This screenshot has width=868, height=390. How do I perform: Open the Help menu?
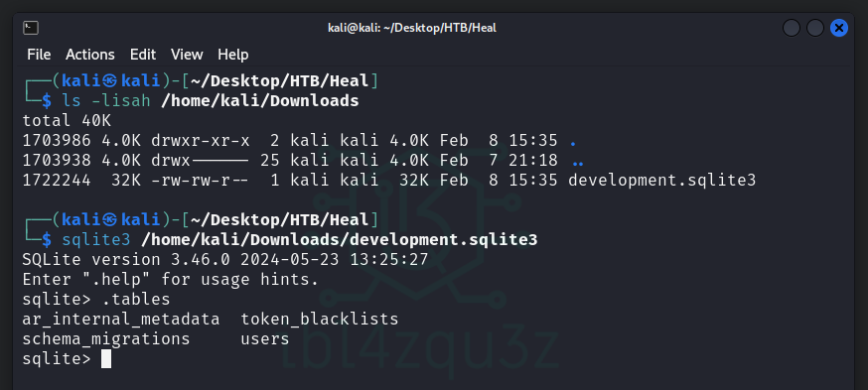point(233,55)
